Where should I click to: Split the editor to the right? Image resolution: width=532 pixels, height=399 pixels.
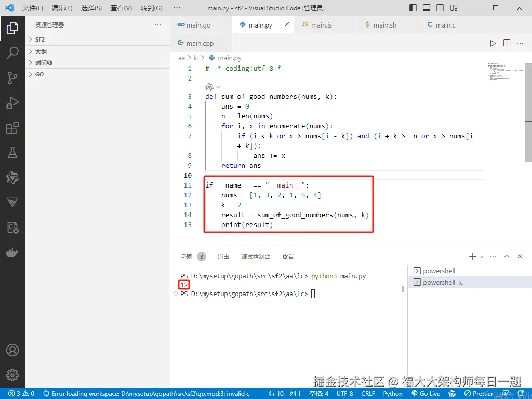[507, 43]
